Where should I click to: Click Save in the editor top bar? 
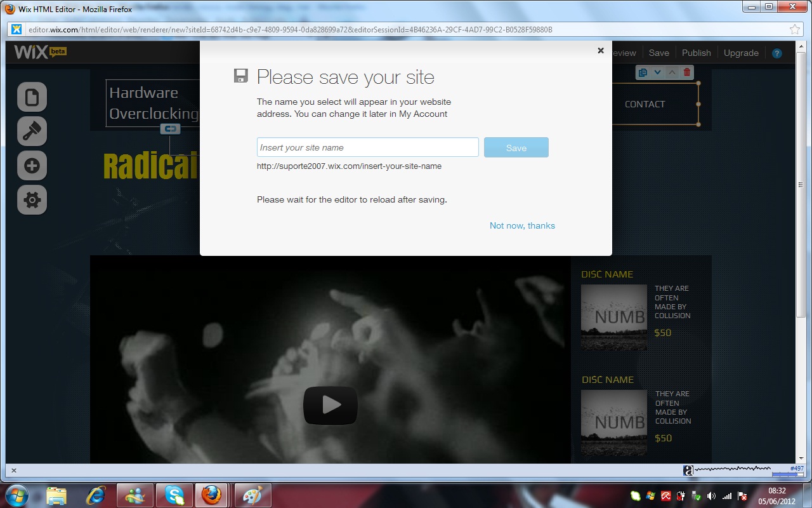point(658,53)
